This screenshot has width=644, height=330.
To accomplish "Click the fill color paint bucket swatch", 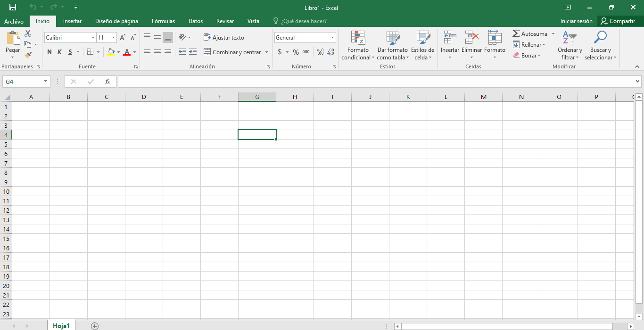I will pos(111,52).
